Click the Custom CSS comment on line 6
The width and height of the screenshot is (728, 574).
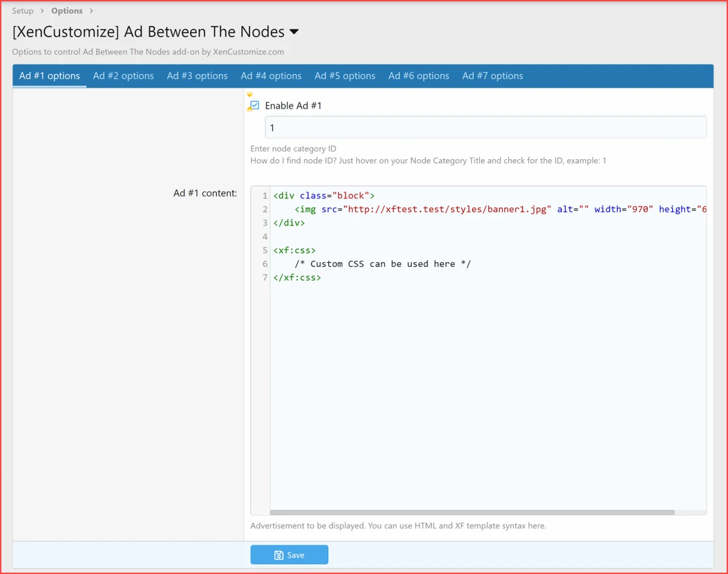pos(382,264)
